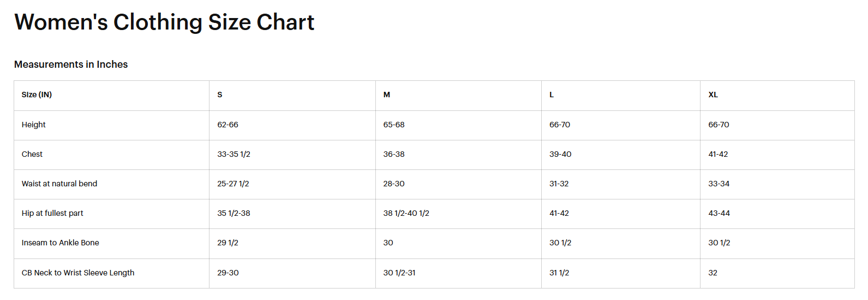This screenshot has height=300, width=868.
Task: Select the size XL hip value 43-44
Action: 719,213
